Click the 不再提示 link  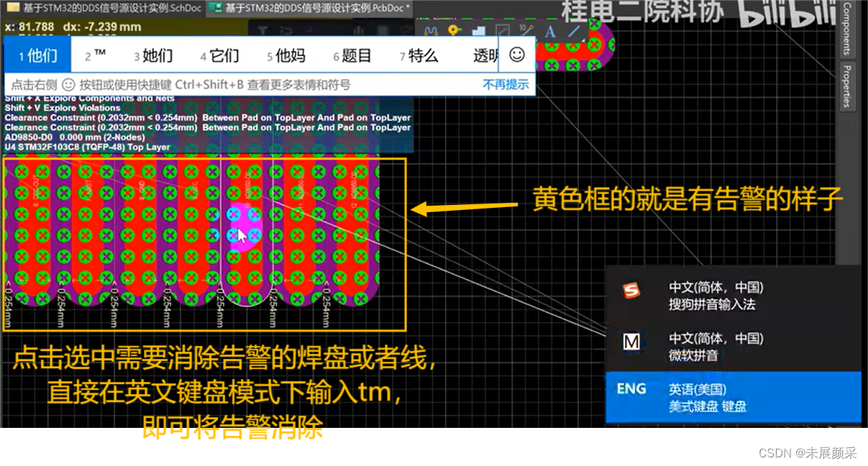506,85
